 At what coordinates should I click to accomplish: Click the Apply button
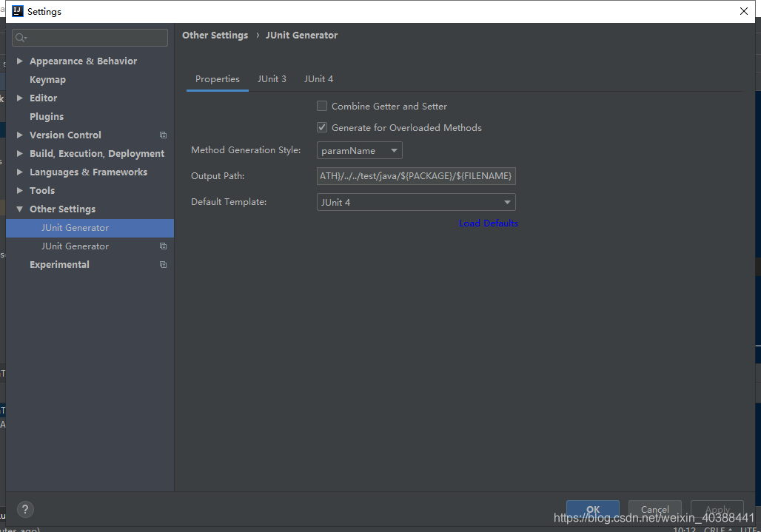pos(717,509)
